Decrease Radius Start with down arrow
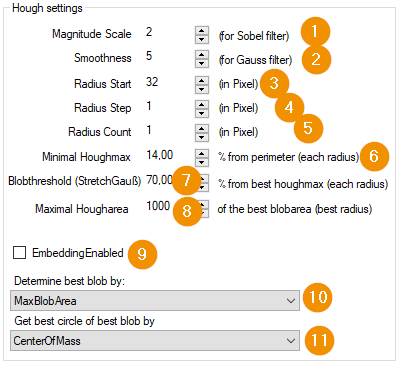Image resolution: width=401 pixels, height=365 pixels. click(x=202, y=89)
